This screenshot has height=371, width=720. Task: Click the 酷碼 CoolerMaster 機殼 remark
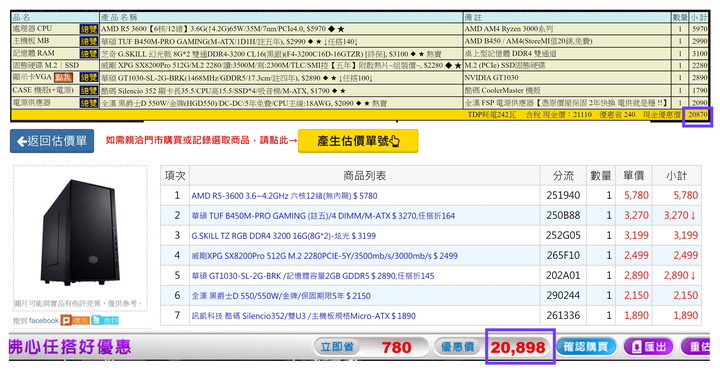point(502,90)
